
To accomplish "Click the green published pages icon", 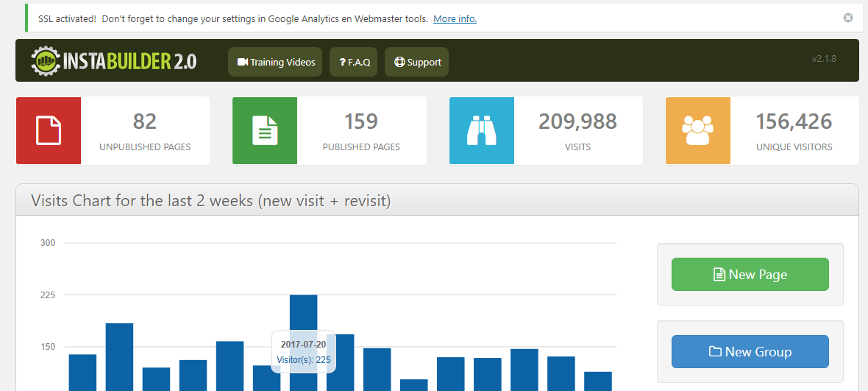I will (265, 131).
